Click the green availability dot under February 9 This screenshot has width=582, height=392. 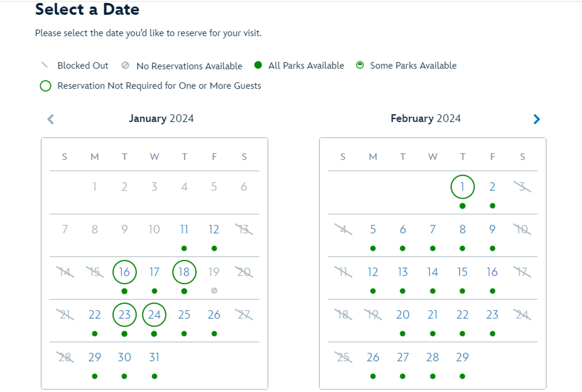pyautogui.click(x=492, y=248)
